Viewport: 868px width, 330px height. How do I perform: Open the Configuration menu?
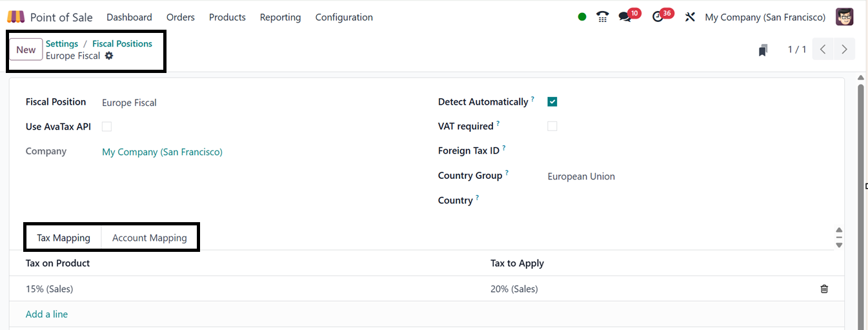pos(344,17)
